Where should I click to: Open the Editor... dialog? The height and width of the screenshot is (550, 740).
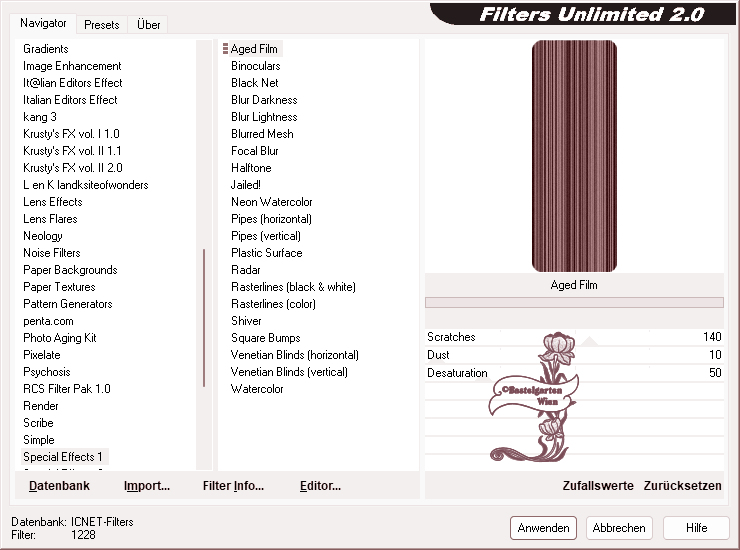click(320, 486)
